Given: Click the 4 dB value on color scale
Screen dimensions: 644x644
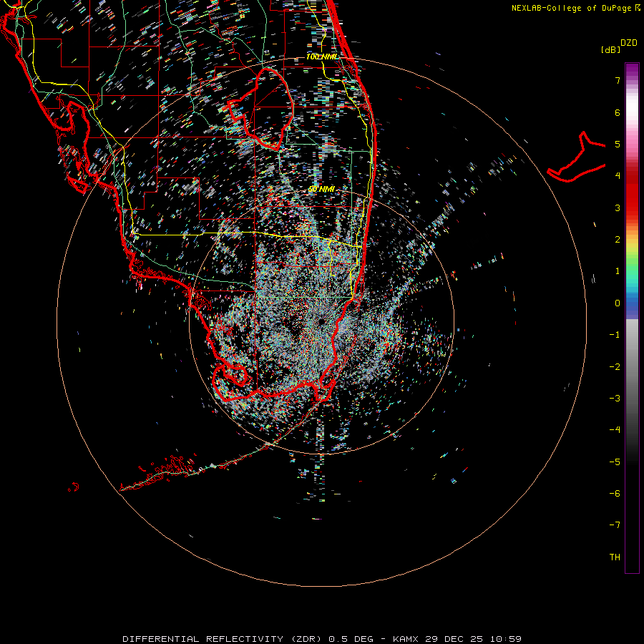Looking at the screenshot, I should tap(618, 176).
